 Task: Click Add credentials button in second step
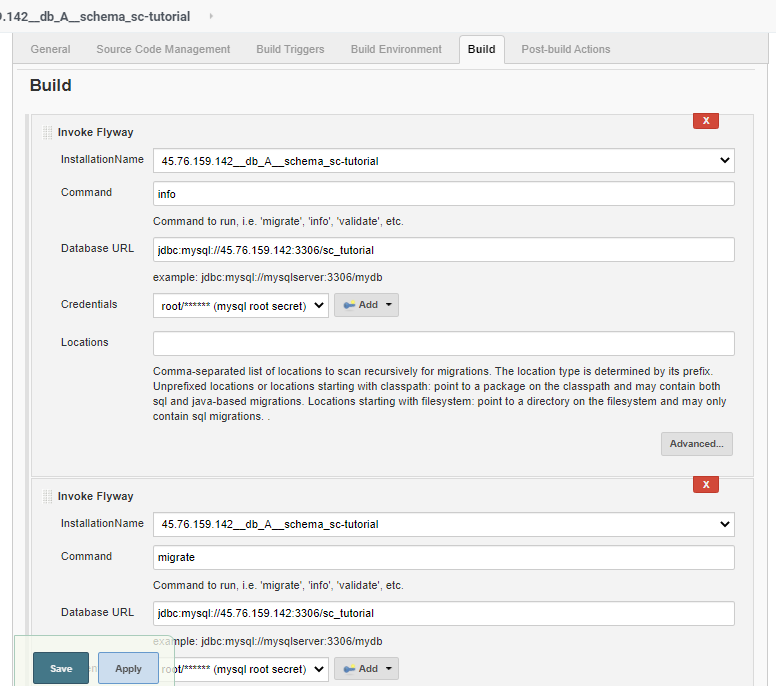click(x=366, y=669)
